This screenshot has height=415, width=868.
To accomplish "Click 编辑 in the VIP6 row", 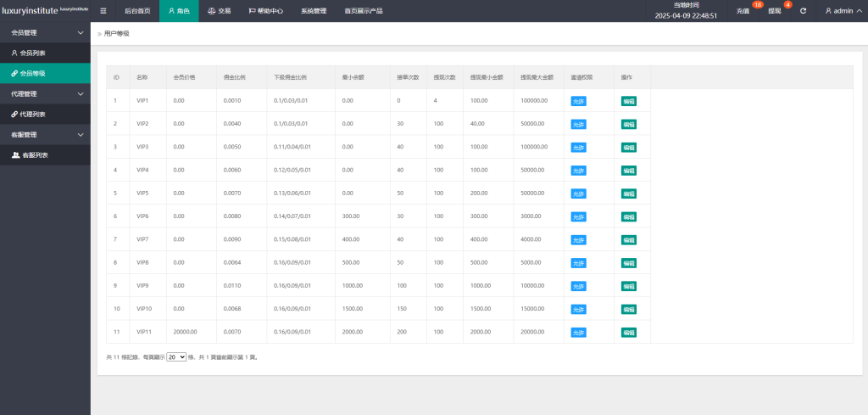I will [x=629, y=216].
